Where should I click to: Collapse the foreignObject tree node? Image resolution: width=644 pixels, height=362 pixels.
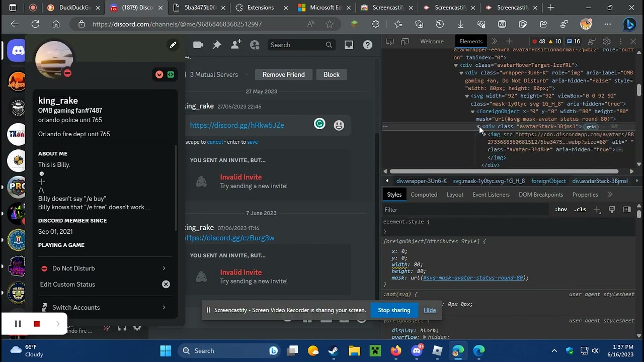click(x=472, y=112)
